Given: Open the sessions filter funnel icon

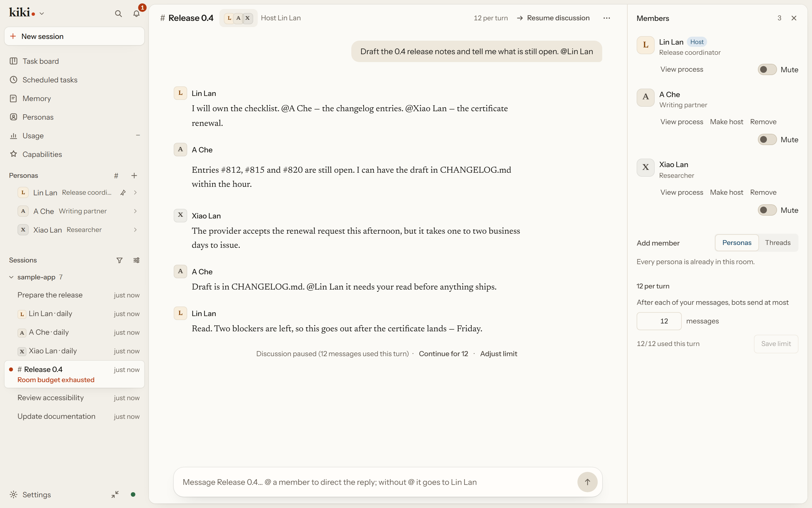Looking at the screenshot, I should coord(120,260).
